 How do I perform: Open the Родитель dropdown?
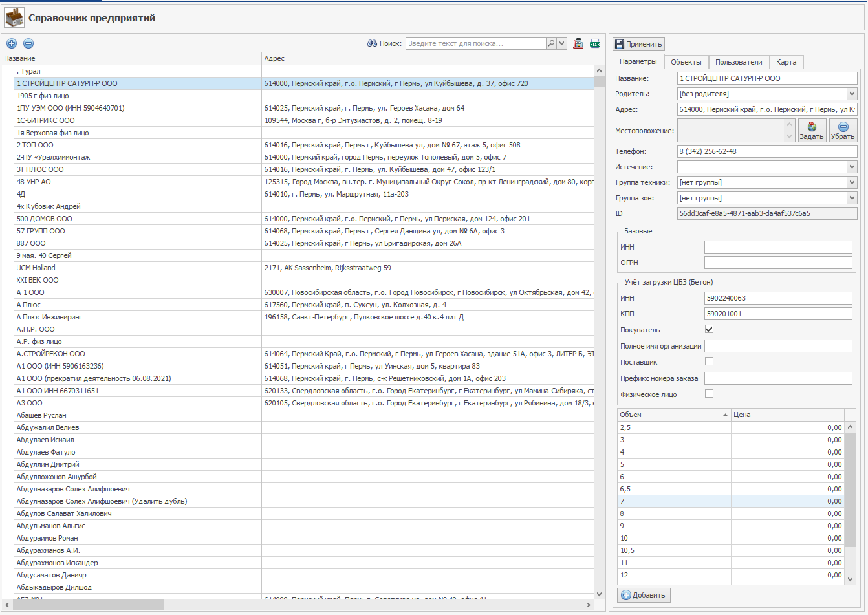pos(852,94)
